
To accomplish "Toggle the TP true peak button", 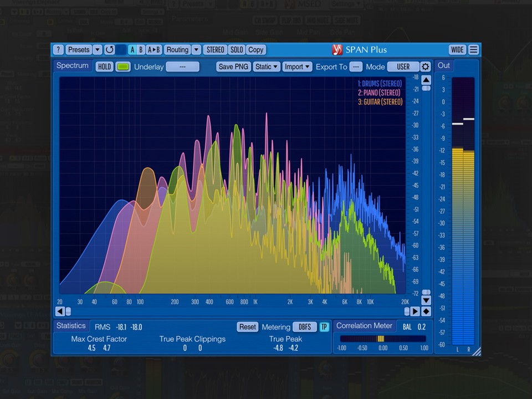I will [324, 327].
